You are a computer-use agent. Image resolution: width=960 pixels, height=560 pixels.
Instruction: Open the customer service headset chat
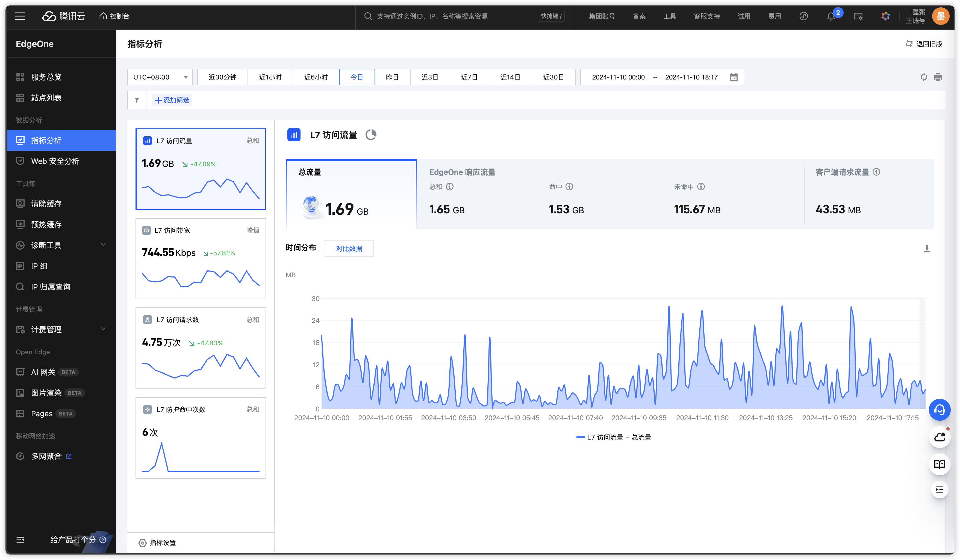tap(940, 410)
